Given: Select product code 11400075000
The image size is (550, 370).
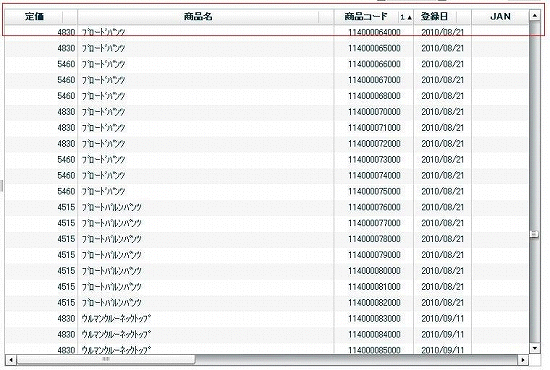Looking at the screenshot, I should [x=374, y=191].
